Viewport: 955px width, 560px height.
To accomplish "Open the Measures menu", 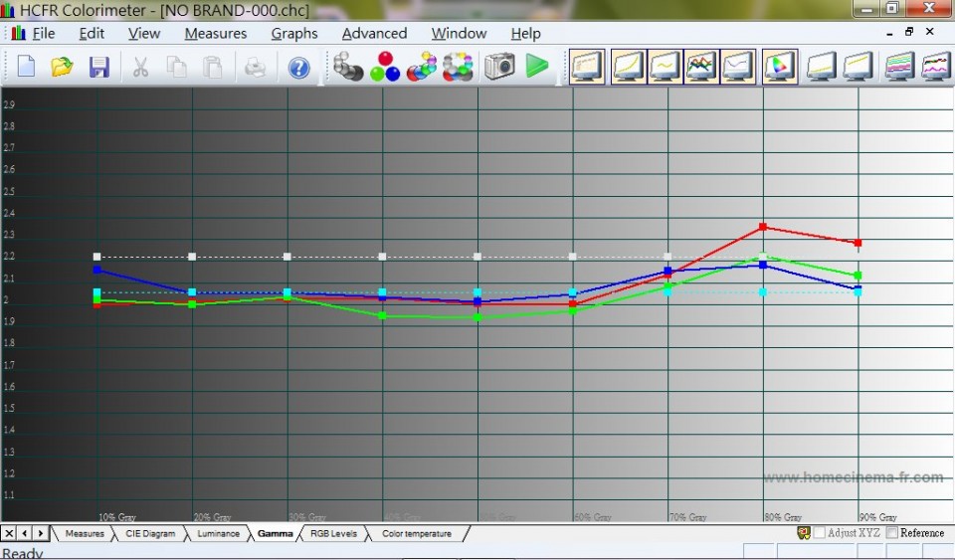I will pos(216,33).
